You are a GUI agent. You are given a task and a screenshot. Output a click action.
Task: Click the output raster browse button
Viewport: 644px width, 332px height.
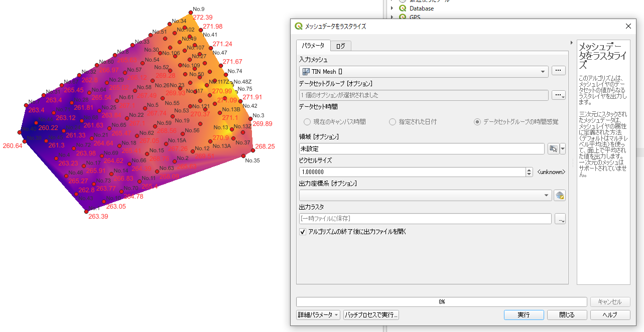(560, 219)
